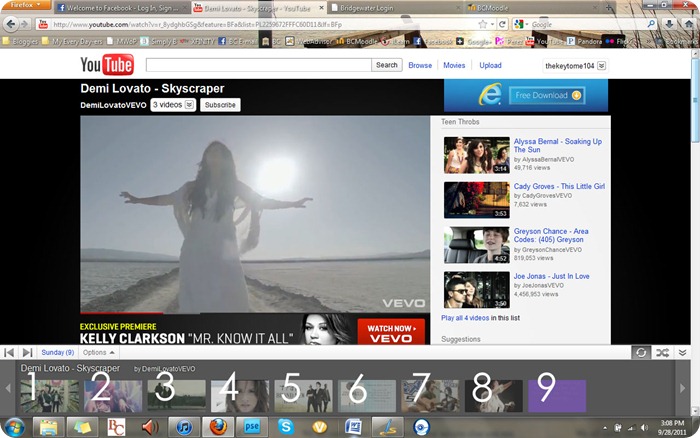Subscribe to DemiLovatoVEVO
Screen dimensions: 700x438
click(220, 104)
